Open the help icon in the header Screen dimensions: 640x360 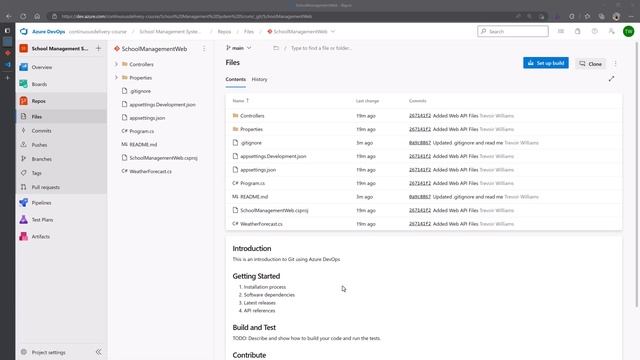coord(595,31)
